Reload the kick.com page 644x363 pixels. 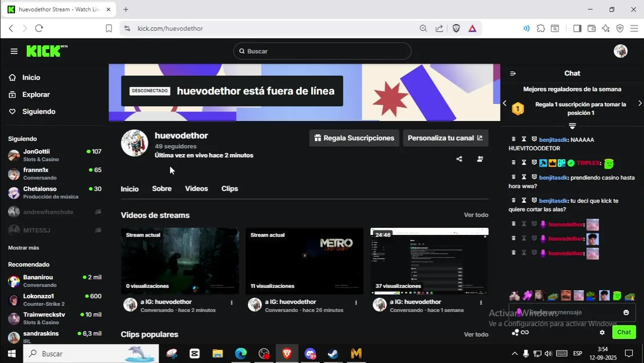[39, 28]
